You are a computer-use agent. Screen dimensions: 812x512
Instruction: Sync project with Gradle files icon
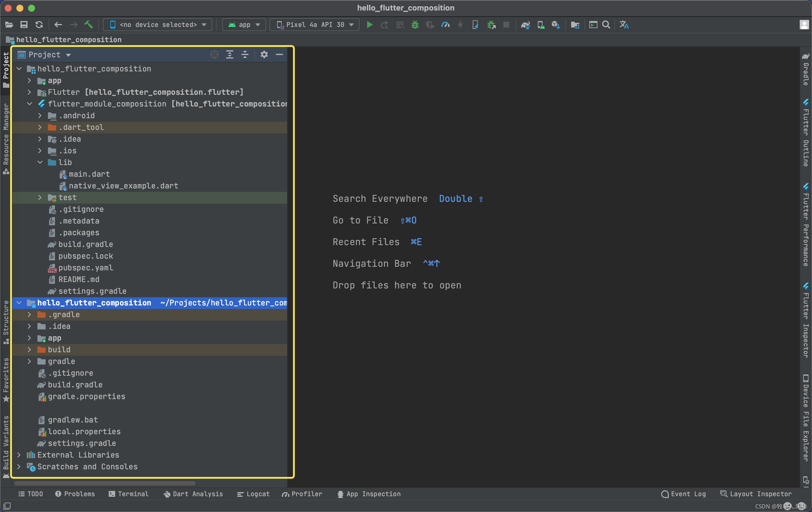point(525,25)
